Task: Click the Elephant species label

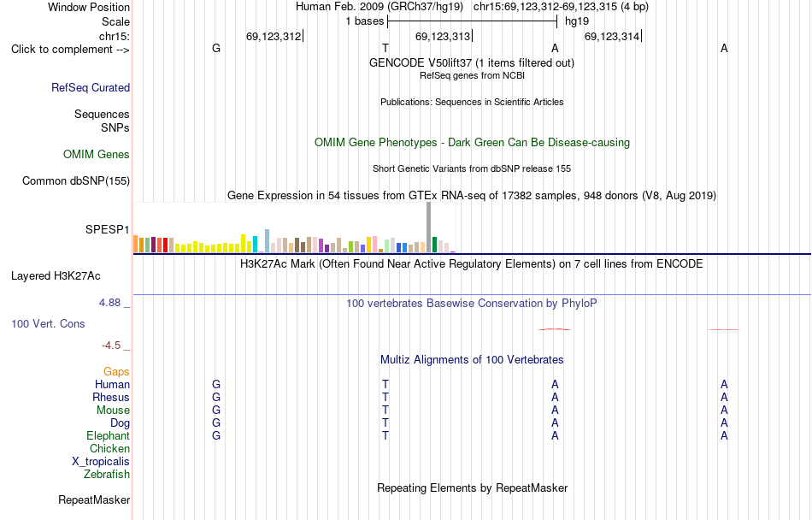Action: click(x=109, y=435)
